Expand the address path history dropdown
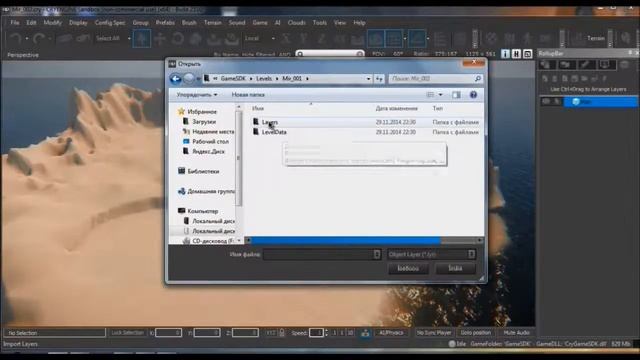 369,78
